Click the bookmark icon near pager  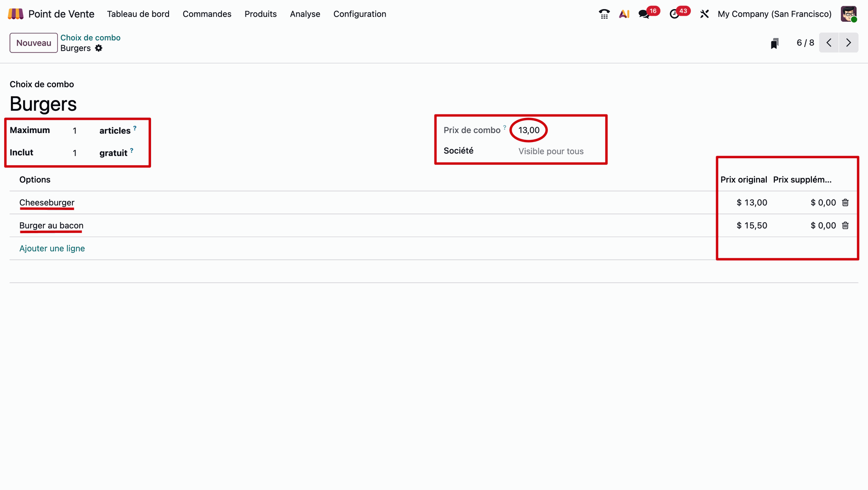point(774,43)
